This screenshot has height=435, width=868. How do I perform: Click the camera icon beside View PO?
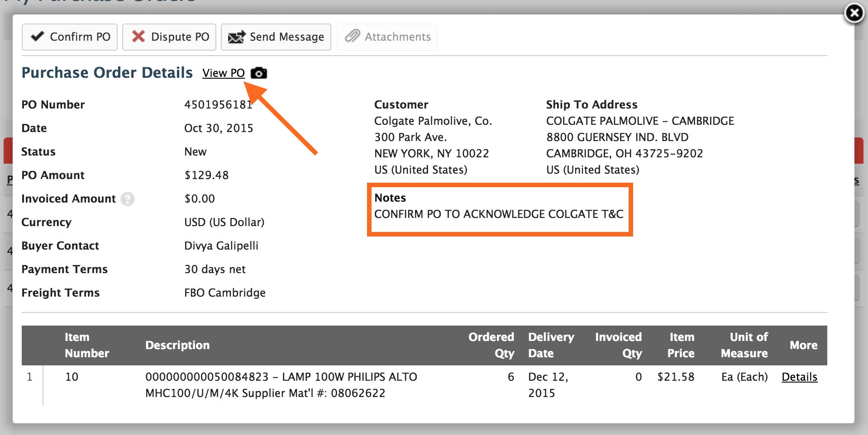click(x=259, y=73)
